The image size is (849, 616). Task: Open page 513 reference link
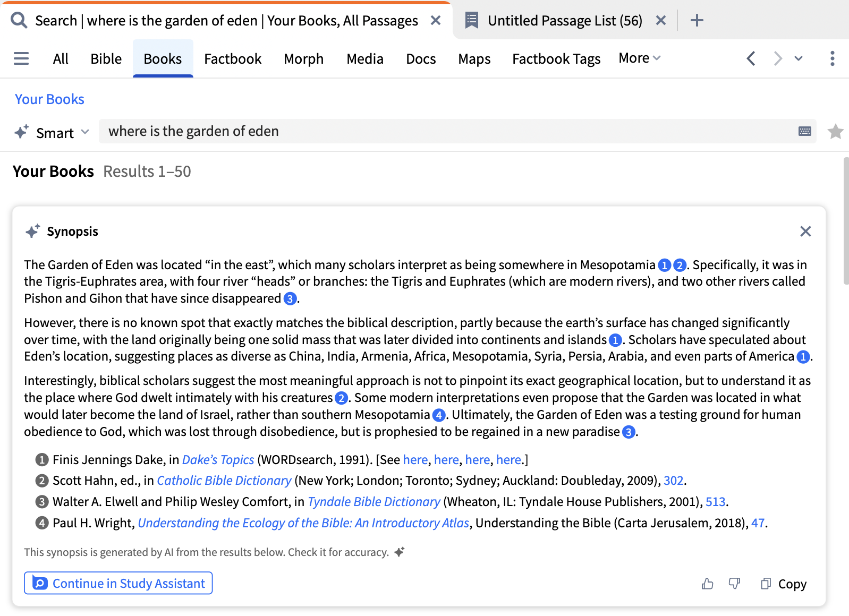coord(715,502)
